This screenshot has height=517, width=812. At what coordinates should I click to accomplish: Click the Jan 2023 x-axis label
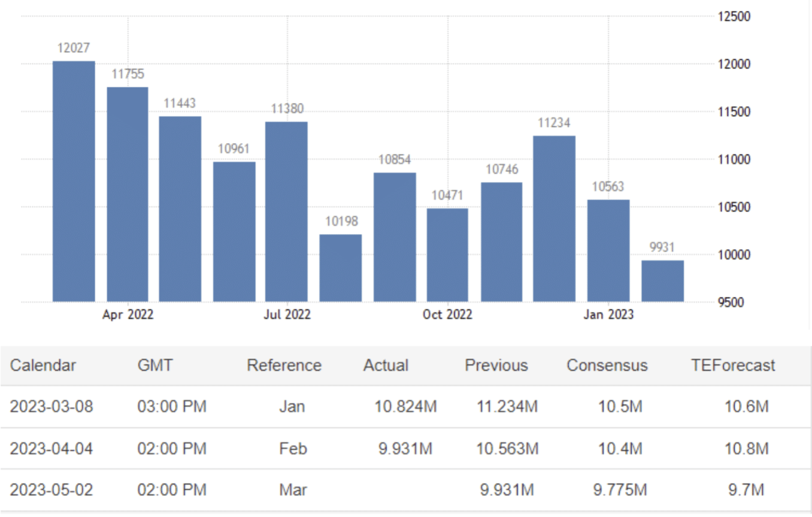click(x=608, y=315)
